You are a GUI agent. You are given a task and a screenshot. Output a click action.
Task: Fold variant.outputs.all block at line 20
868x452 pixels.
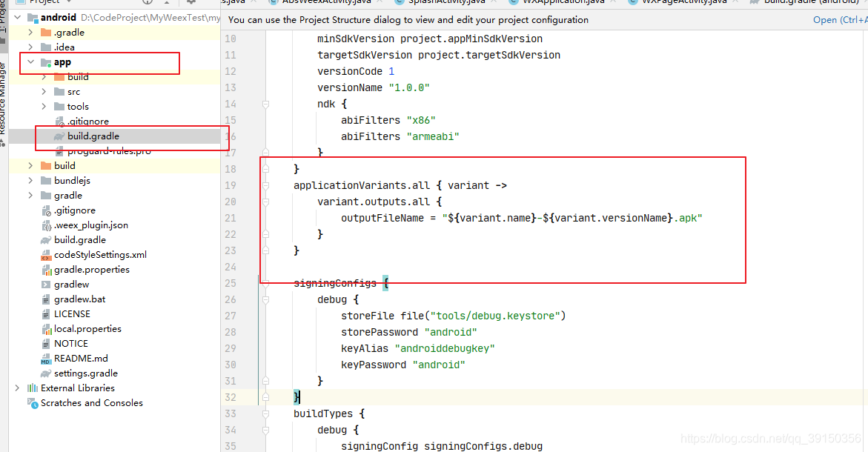pos(265,202)
